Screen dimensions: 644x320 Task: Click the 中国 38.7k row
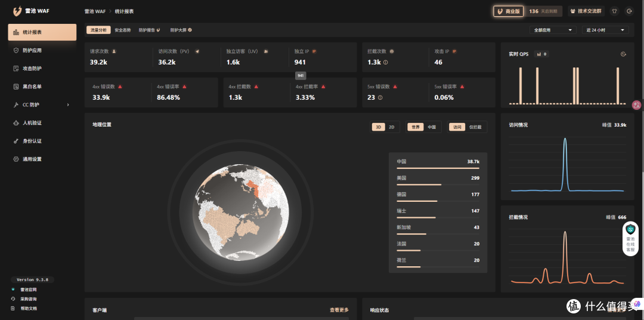[438, 164]
